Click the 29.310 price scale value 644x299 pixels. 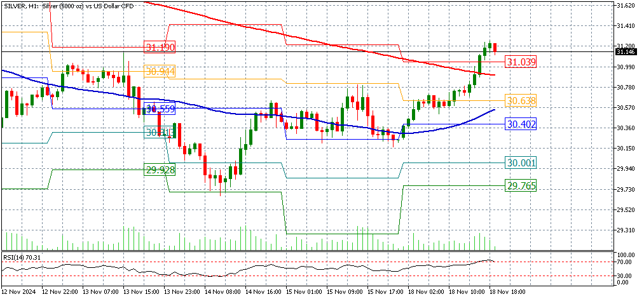coord(626,230)
